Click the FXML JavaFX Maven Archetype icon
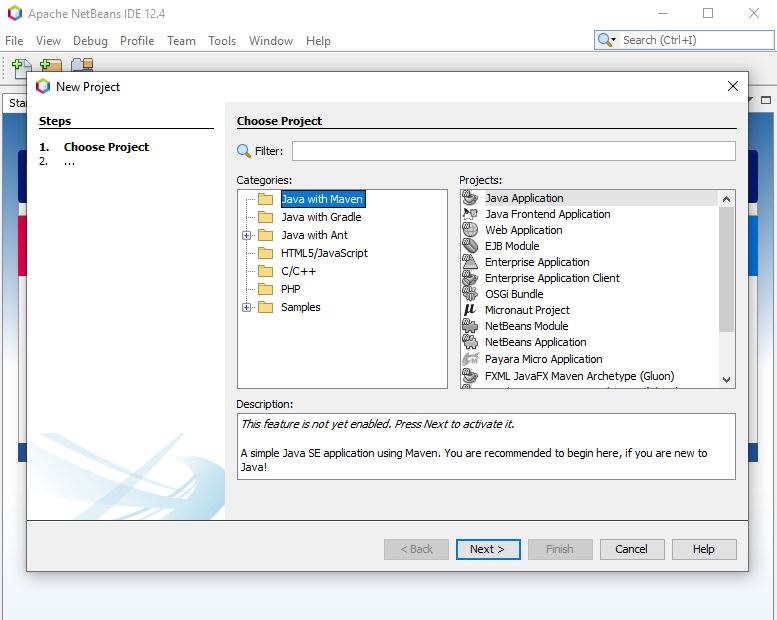Image resolution: width=777 pixels, height=620 pixels. point(470,376)
